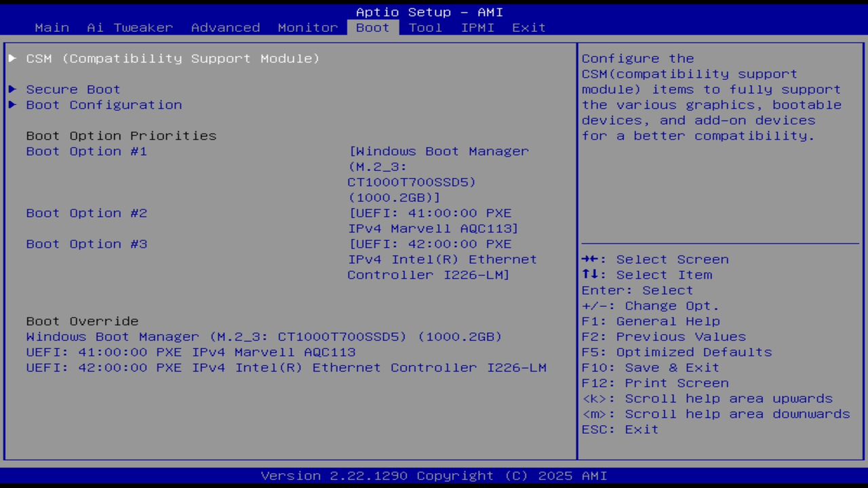
Task: Open the Boot Configuration submenu
Action: click(x=103, y=104)
